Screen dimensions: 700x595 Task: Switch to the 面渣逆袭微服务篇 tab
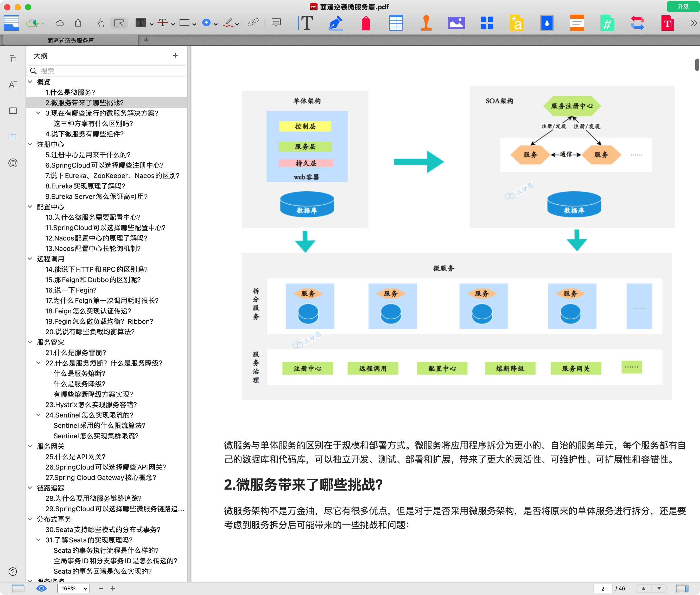(71, 40)
